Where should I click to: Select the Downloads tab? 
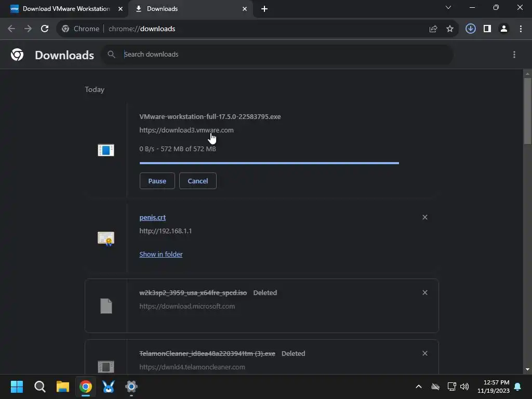pos(190,9)
